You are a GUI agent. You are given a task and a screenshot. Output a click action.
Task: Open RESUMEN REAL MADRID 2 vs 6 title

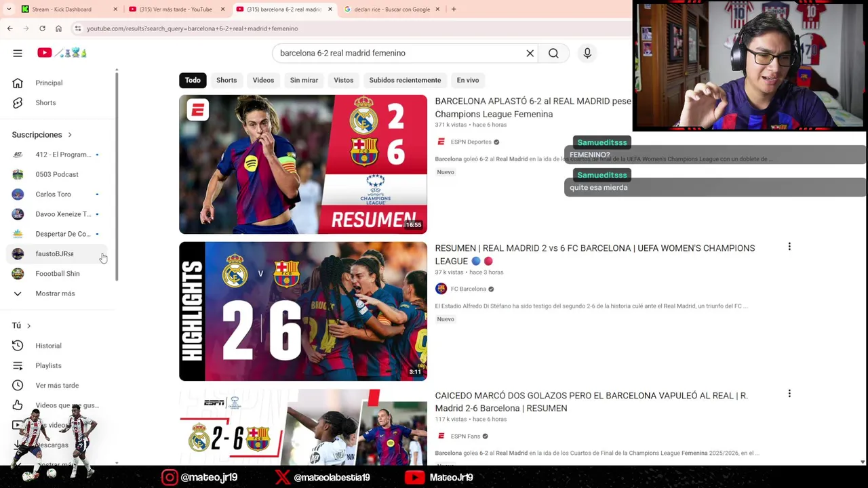click(x=595, y=254)
